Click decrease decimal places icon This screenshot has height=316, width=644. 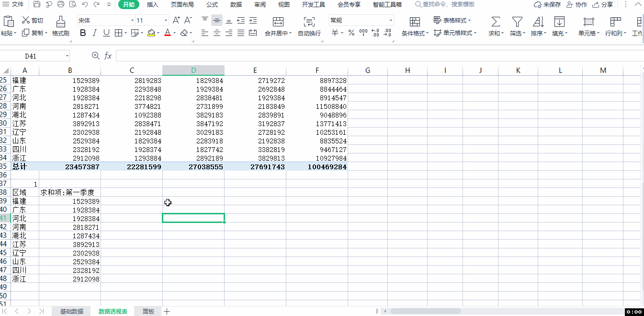[x=387, y=33]
